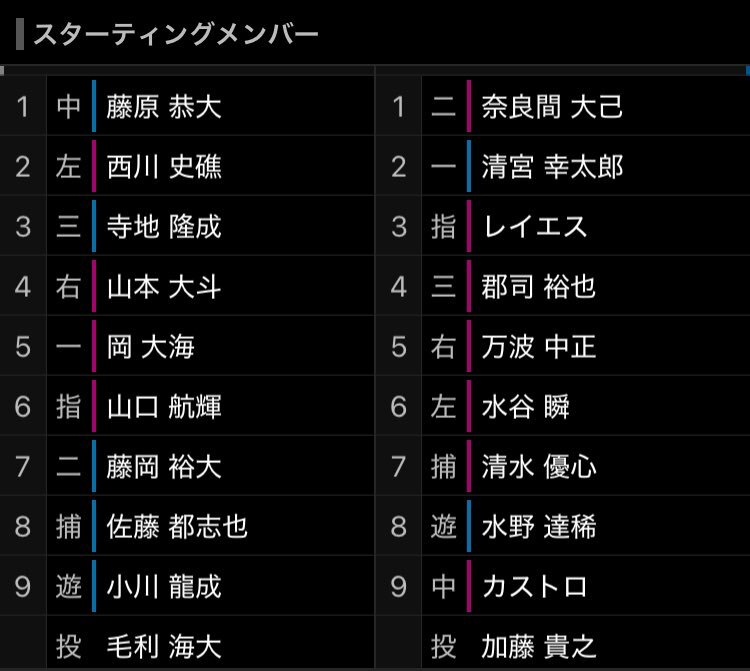Screen dimensions: 750x671
Task: Click player name 寺地 隆成
Action: click(164, 227)
